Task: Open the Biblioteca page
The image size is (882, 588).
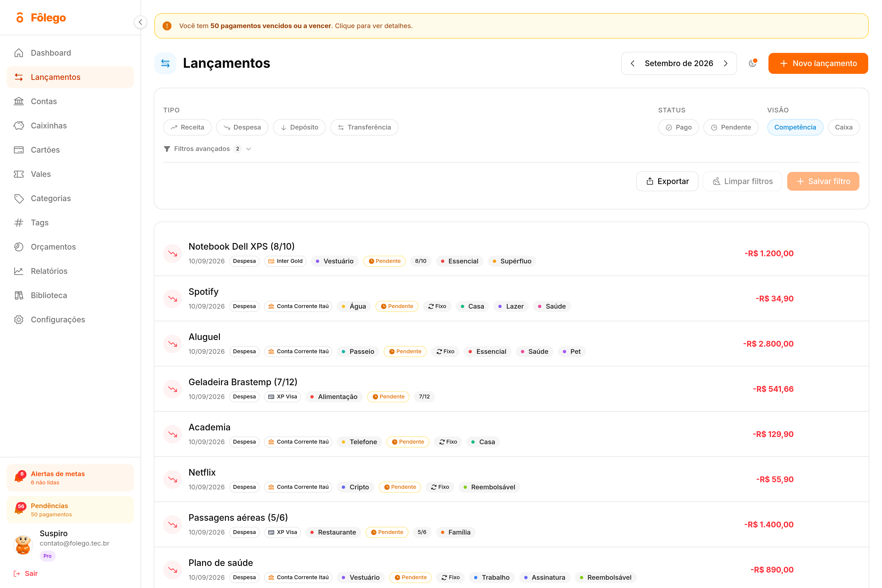Action: click(70, 295)
